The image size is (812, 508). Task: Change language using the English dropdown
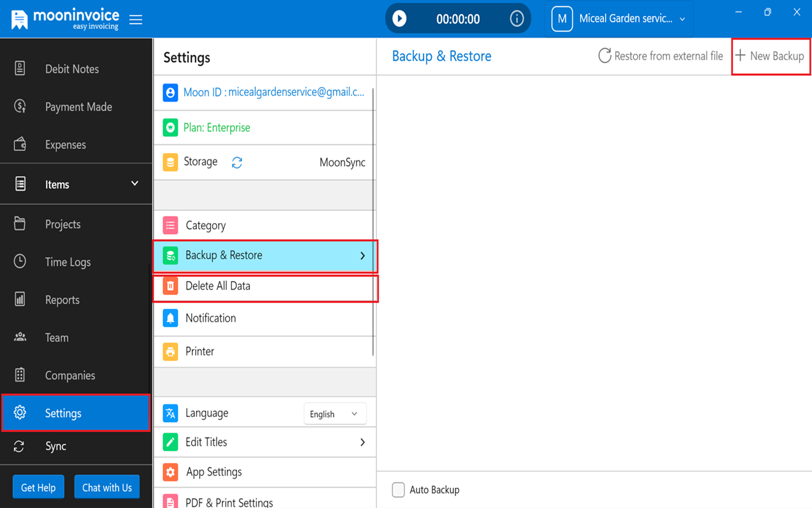[334, 413]
